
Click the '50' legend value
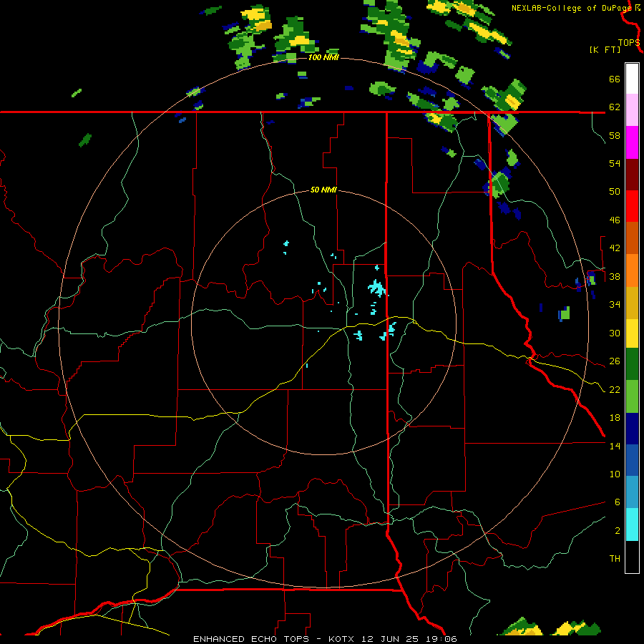tap(615, 191)
